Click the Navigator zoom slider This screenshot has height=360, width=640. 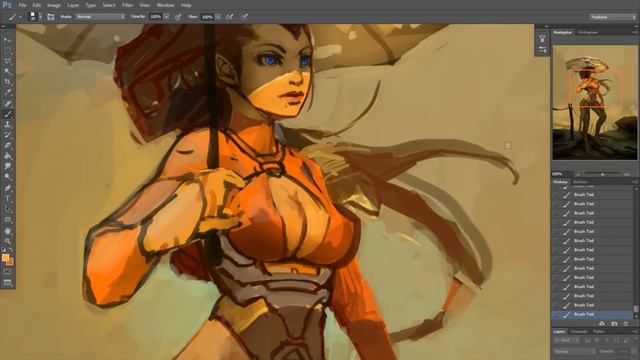pyautogui.click(x=602, y=174)
